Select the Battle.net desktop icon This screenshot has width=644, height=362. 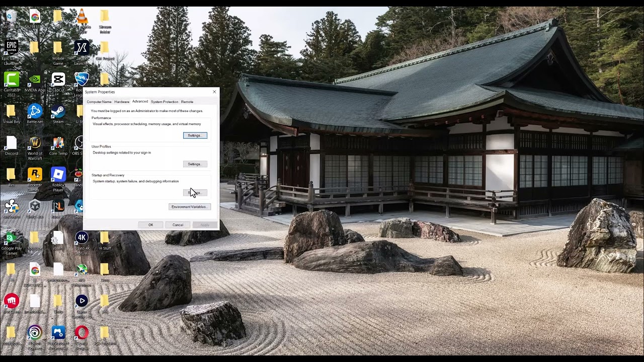(35, 114)
